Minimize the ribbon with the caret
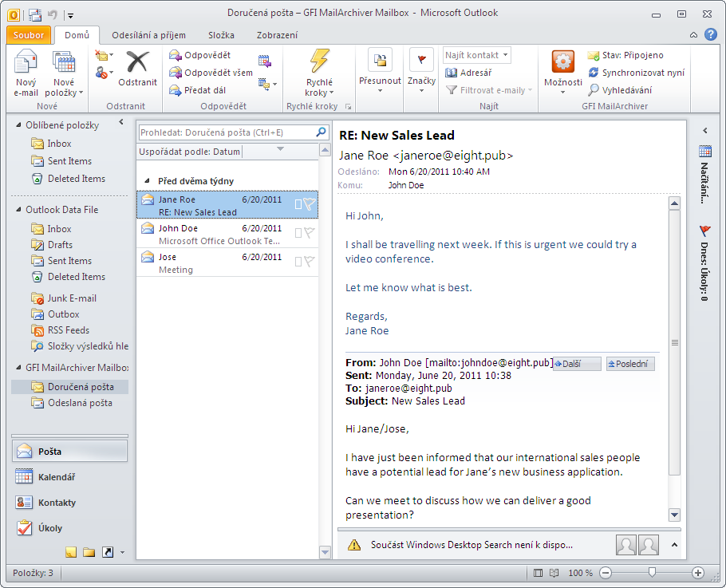 pyautogui.click(x=693, y=35)
